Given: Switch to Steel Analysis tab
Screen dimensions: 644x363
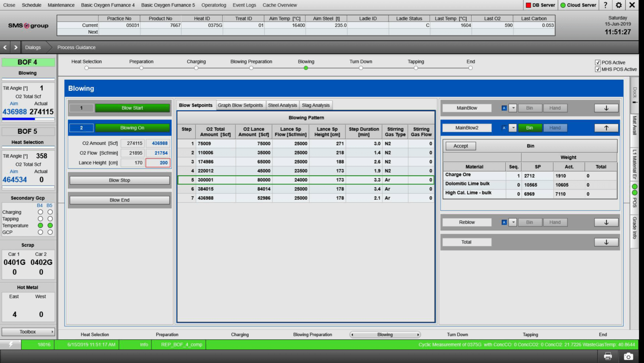Looking at the screenshot, I should click(282, 105).
